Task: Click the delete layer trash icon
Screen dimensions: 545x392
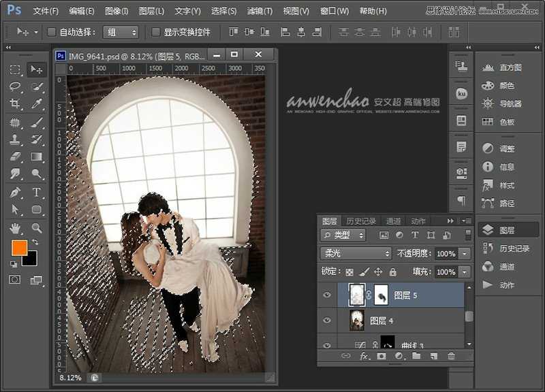Action: 451,356
